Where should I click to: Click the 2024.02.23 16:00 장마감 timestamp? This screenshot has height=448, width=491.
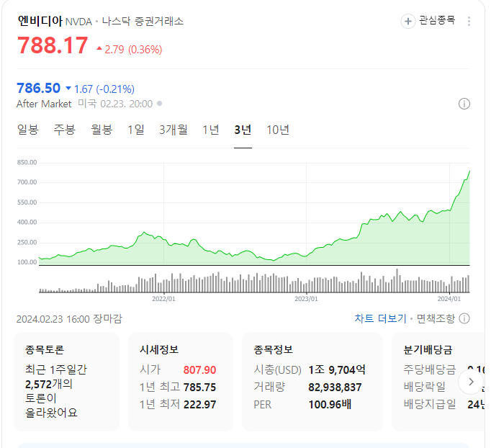tap(69, 319)
